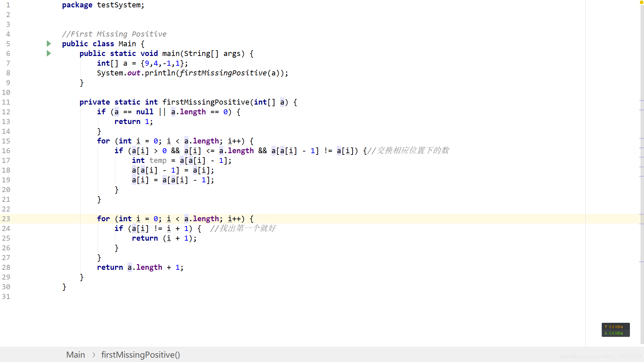The image size is (644, 362).
Task: Click 'if (a[i] != i + 1)' condition
Action: tap(153, 229)
